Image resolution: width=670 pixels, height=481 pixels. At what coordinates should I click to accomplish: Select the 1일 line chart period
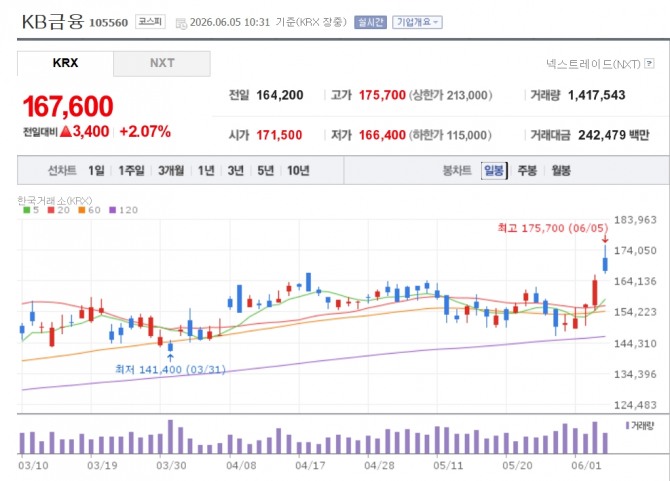(96, 171)
